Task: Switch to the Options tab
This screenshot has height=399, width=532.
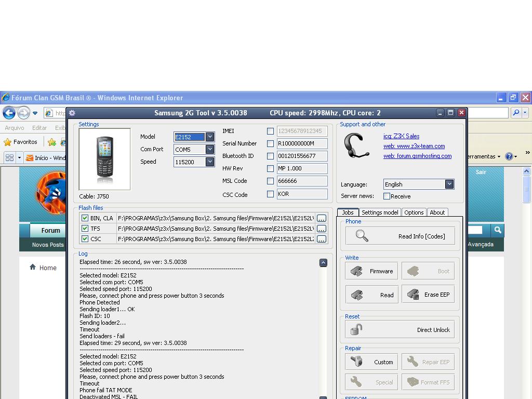Action: [x=414, y=212]
